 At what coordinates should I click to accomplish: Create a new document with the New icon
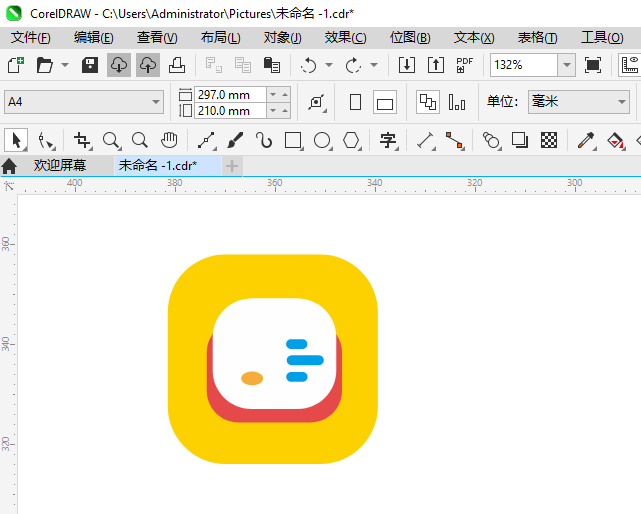(16, 65)
